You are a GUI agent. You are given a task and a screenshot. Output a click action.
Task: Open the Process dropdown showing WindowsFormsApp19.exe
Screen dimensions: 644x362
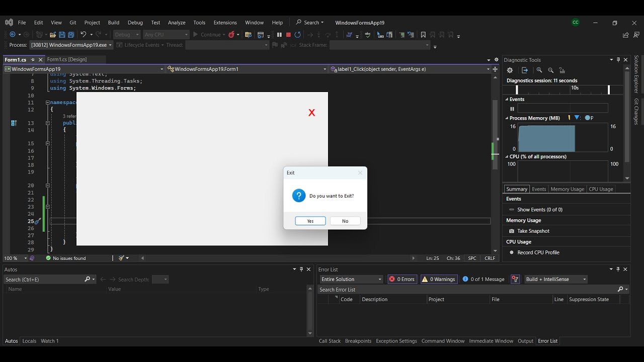(71, 45)
